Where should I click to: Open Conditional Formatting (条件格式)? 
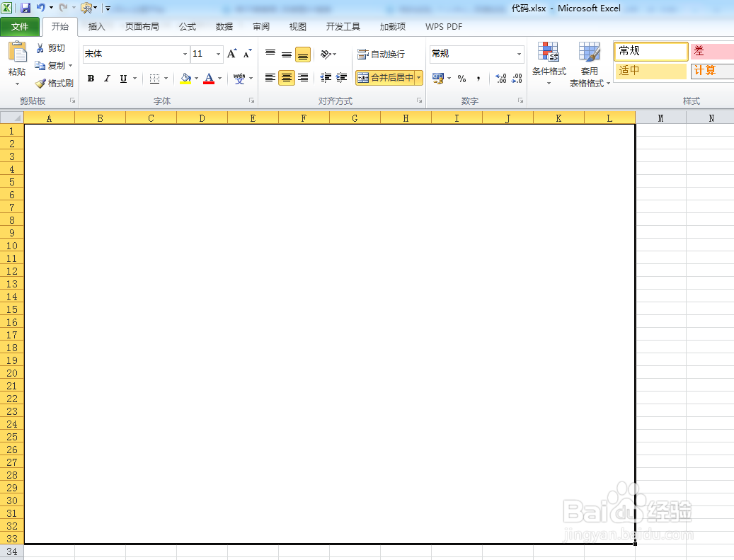[549, 64]
